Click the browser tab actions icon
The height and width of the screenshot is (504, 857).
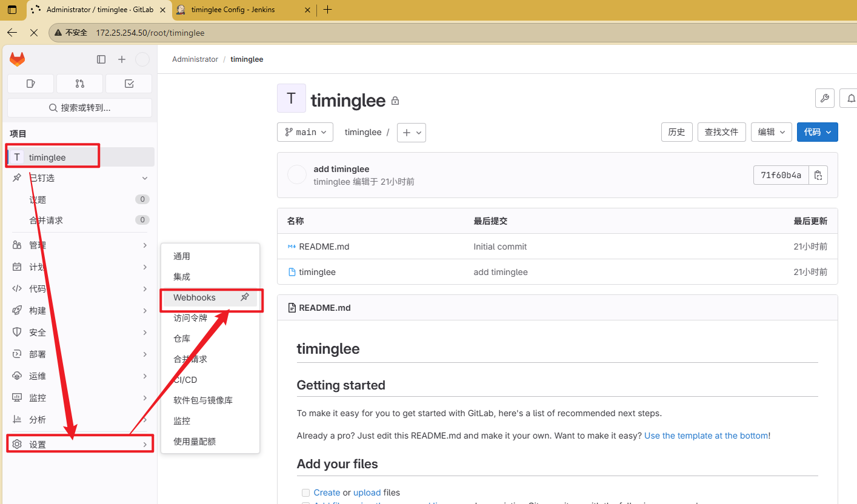pyautogui.click(x=12, y=10)
